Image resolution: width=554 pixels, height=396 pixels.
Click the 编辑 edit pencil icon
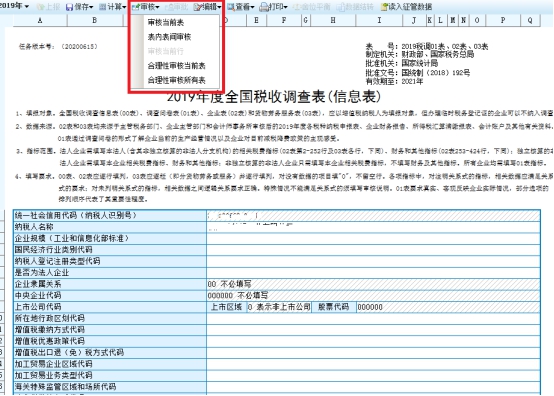pos(198,7)
